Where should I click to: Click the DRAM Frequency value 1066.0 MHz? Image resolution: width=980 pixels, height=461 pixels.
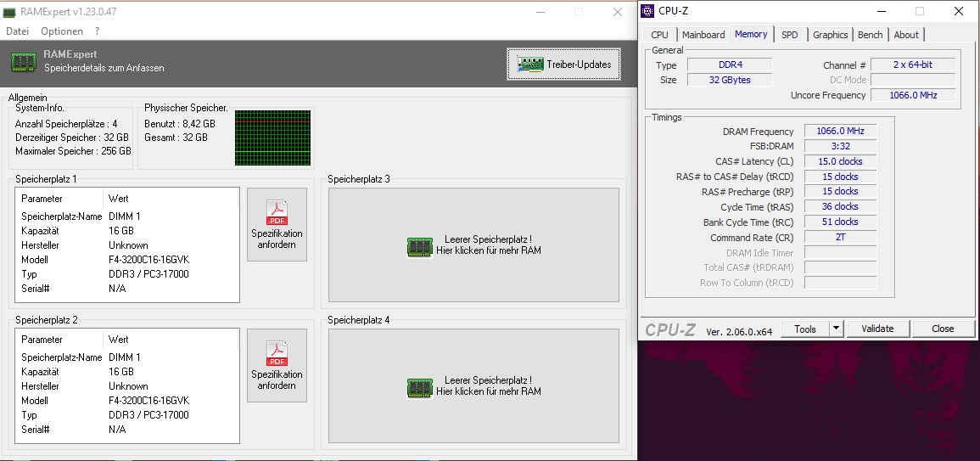click(840, 132)
